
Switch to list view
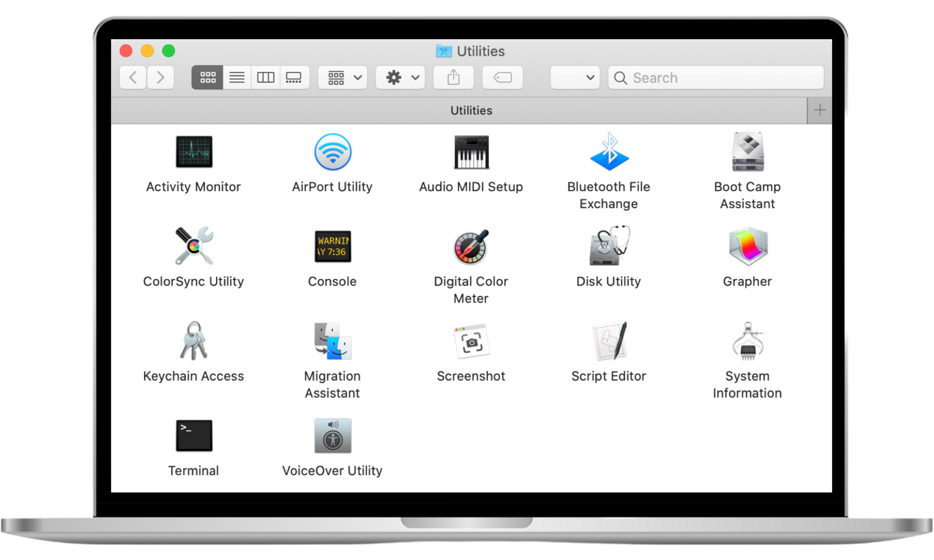tap(237, 77)
